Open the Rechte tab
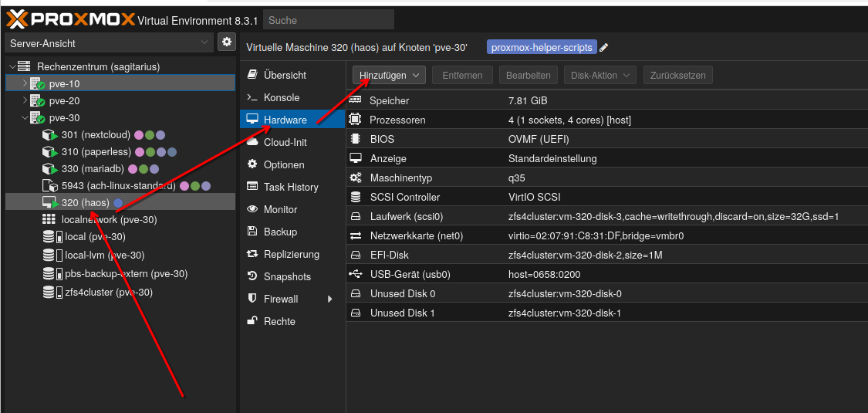868x413 pixels. (292, 321)
